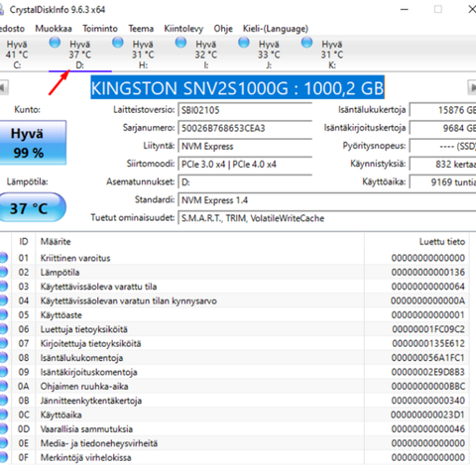Click the Tuetut ominaisuudet field

coord(327,218)
